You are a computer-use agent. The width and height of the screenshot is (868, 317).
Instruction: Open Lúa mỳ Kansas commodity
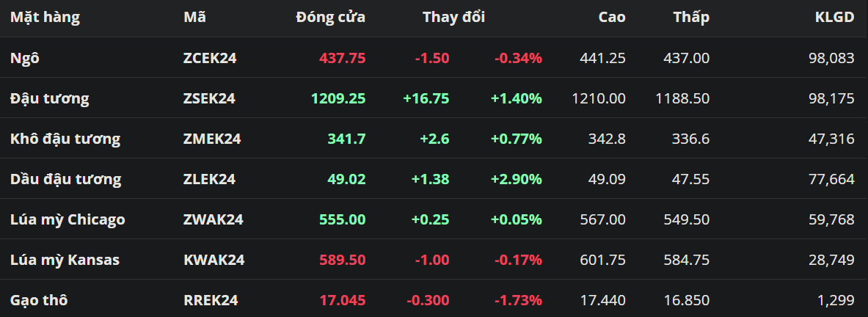[x=65, y=260]
